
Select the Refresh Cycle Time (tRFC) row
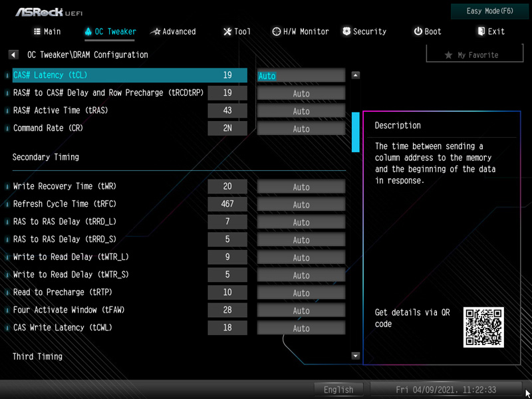pos(130,204)
